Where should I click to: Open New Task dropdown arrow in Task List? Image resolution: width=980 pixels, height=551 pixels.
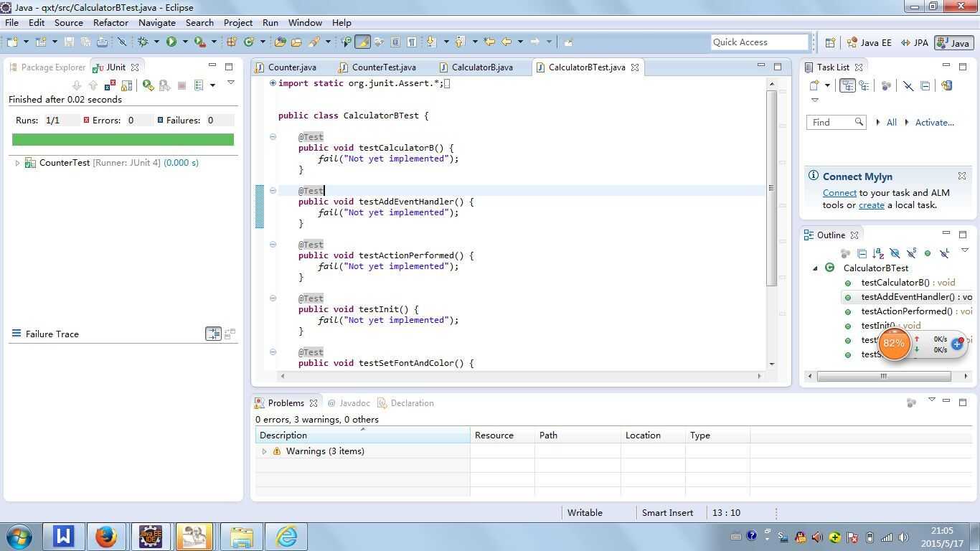coord(827,85)
